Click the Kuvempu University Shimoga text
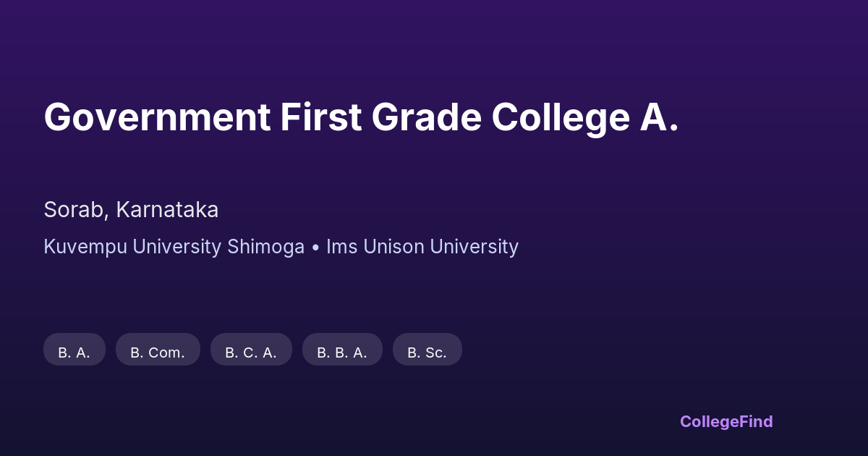 click(174, 247)
